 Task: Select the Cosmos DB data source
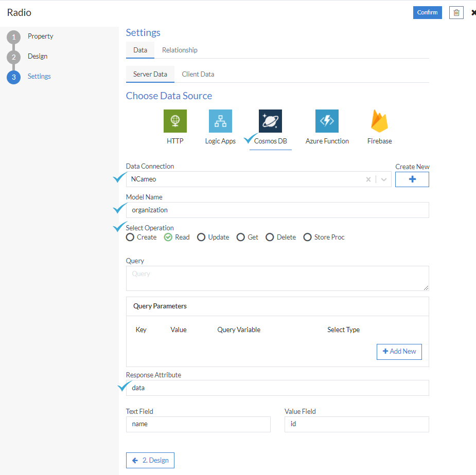click(x=270, y=121)
